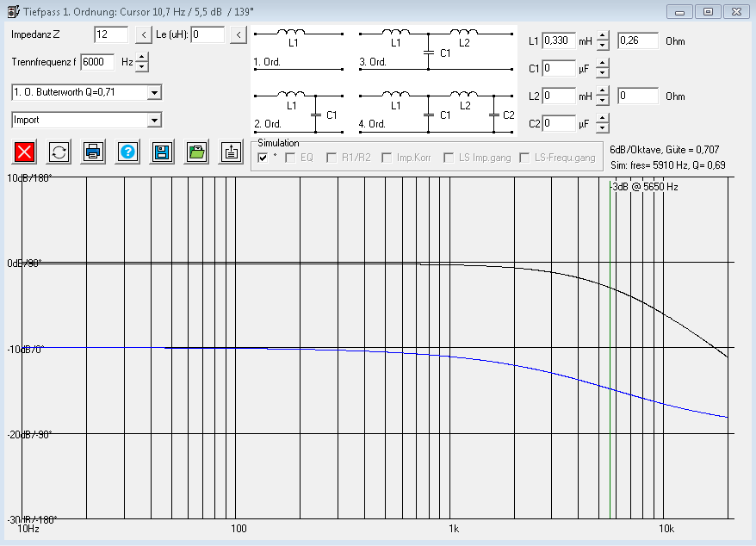Open the Import dropdown
Screen dimensions: 756x546
pyautogui.click(x=154, y=120)
